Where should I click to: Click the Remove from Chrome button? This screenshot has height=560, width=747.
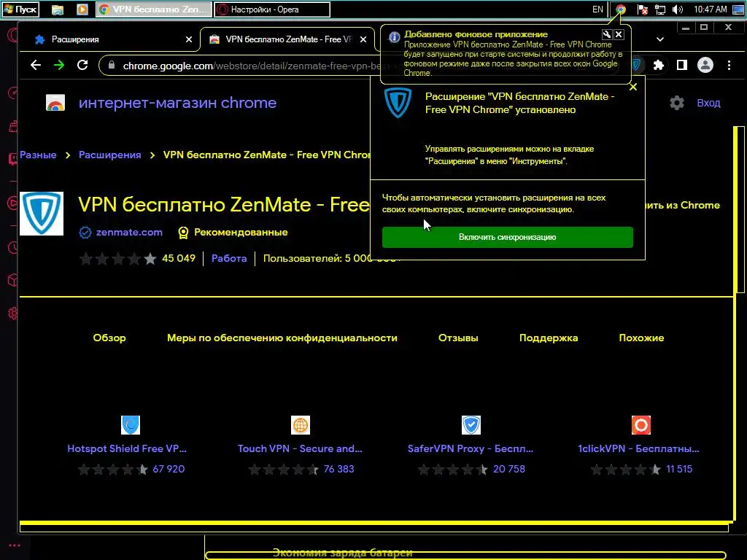click(x=683, y=205)
